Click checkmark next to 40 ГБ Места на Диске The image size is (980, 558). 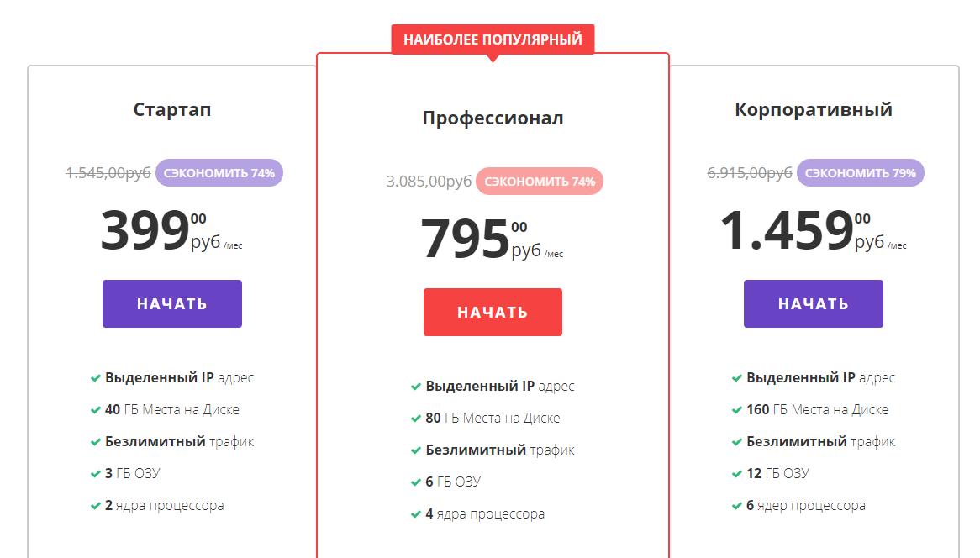[96, 410]
